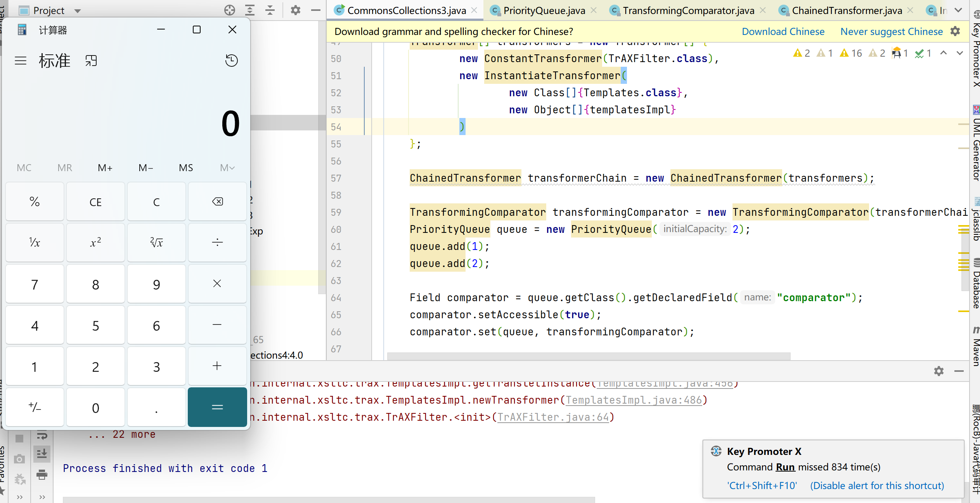Switch to PriorityQueue.java tab
980x503 pixels.
544,10
